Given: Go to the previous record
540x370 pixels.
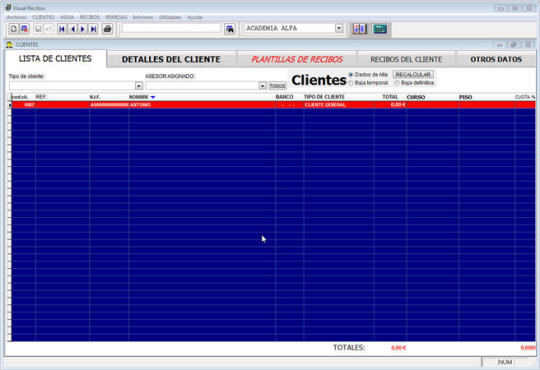Looking at the screenshot, I should (73, 29).
